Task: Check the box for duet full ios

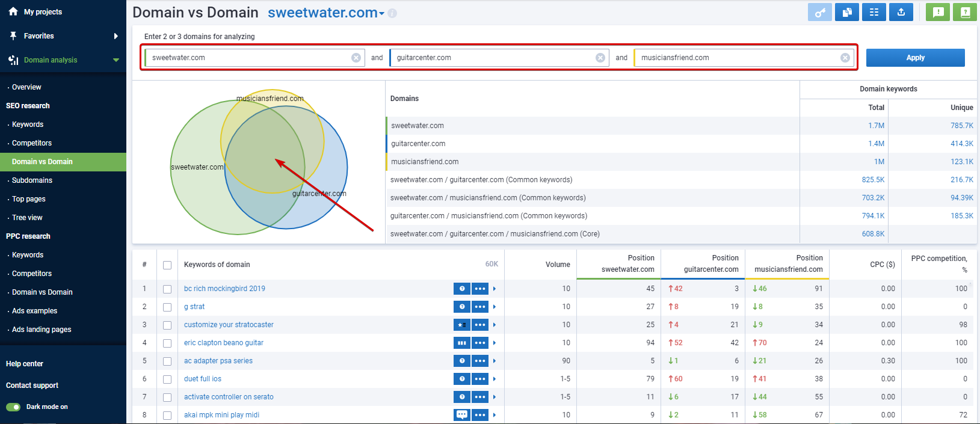Action: tap(167, 379)
